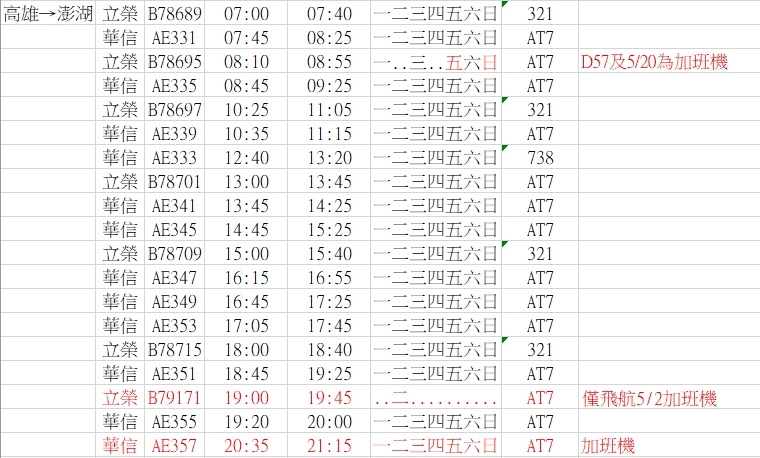Select aircraft 321 in B78715 row
760x458 pixels.
coord(540,349)
